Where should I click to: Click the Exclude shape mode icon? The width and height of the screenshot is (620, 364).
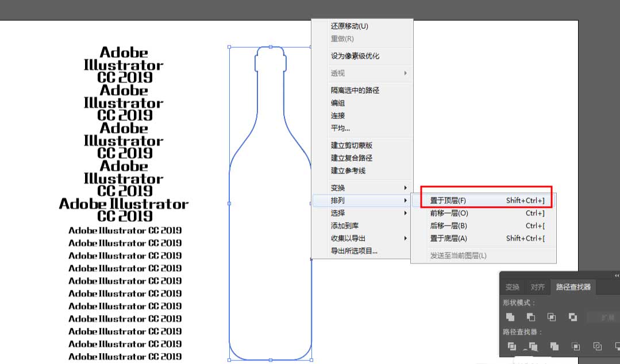(x=572, y=317)
